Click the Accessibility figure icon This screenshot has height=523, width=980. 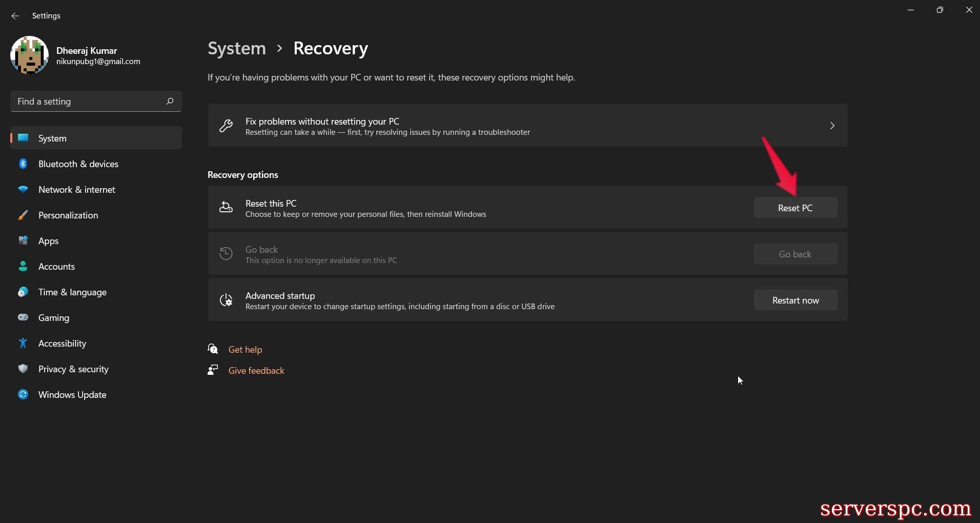pyautogui.click(x=23, y=344)
